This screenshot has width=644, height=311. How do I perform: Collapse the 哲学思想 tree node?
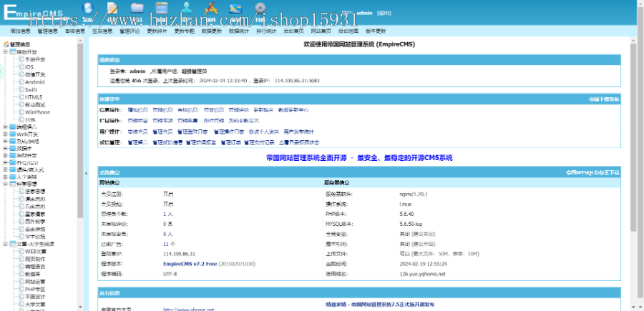(x=5, y=184)
